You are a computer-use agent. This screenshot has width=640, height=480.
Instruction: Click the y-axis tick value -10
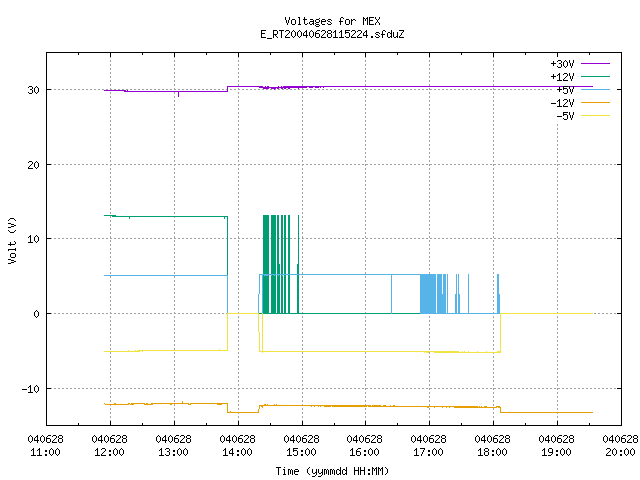coord(31,389)
